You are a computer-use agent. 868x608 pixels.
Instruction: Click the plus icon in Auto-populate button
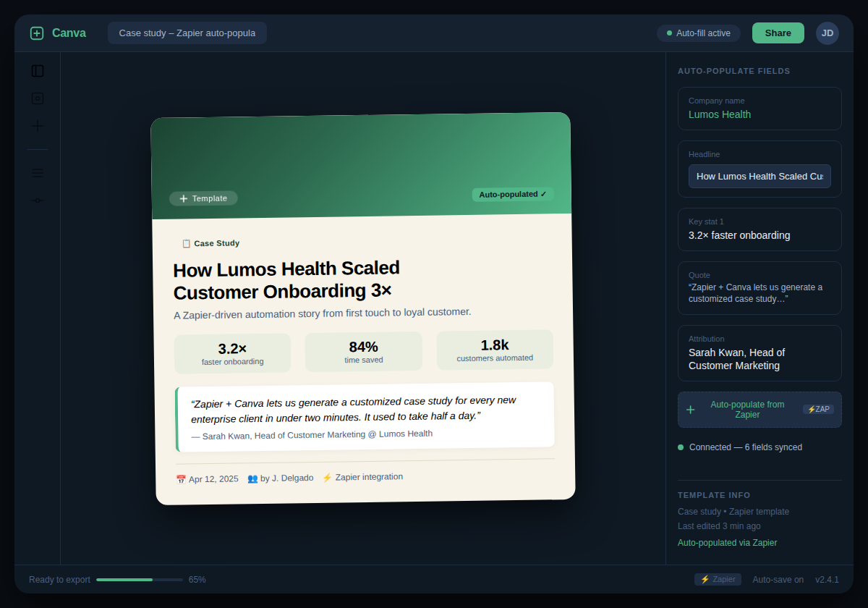[x=690, y=410]
